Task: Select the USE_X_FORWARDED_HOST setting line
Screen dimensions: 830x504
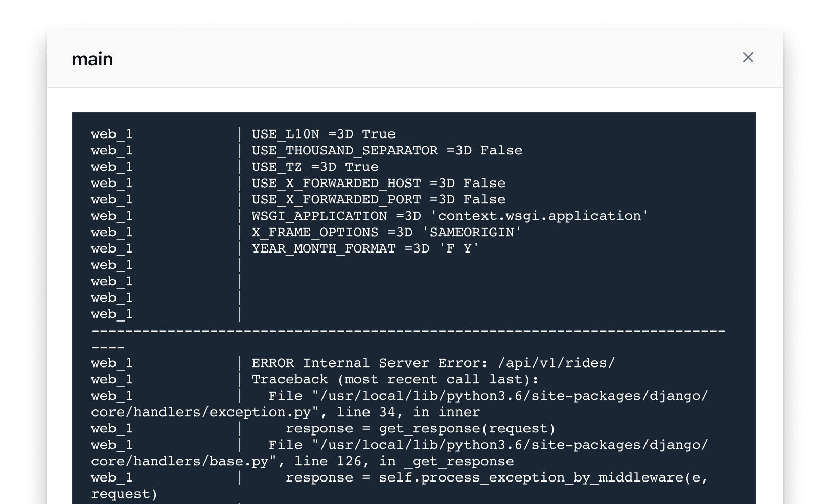Action: (378, 183)
